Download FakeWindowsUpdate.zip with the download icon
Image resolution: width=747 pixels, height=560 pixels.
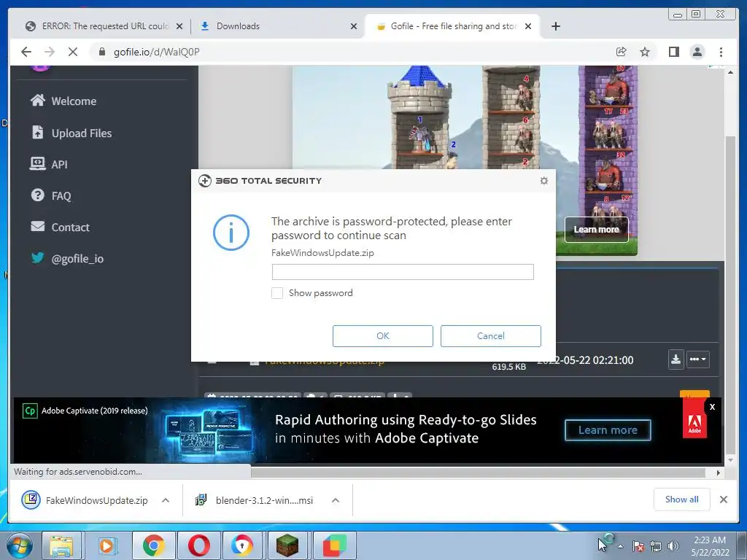pos(676,359)
